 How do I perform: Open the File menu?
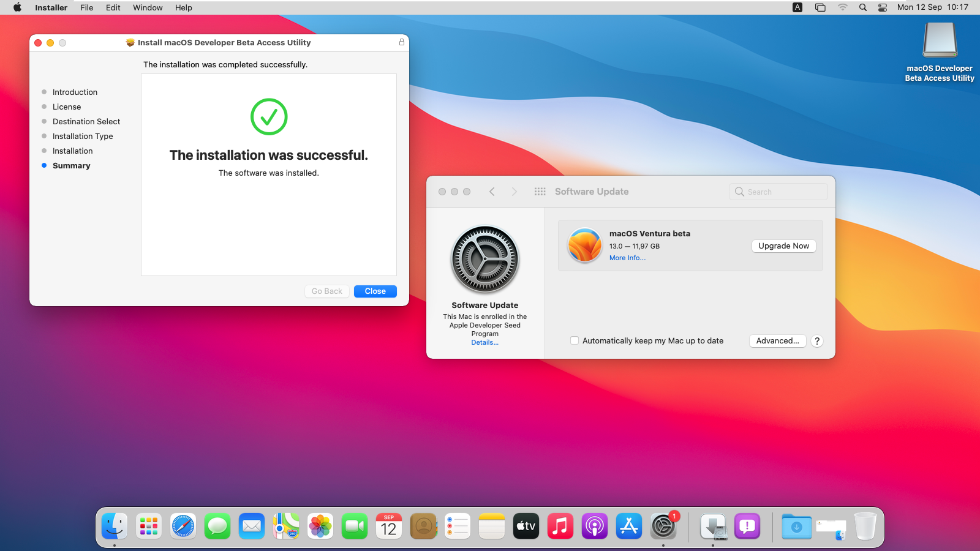point(87,7)
